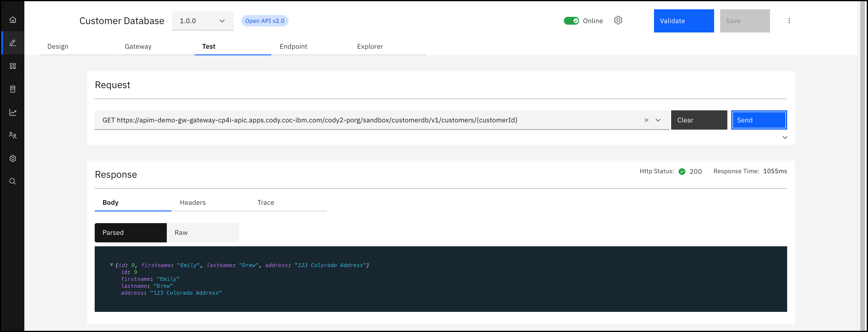Open API settings gear next to Online
Screen dimensions: 868x332
(618, 20)
